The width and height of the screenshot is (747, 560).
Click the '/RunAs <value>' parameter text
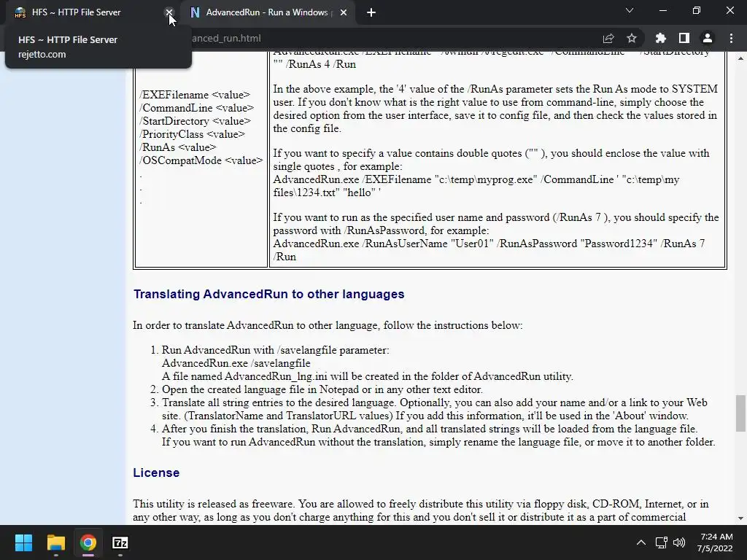[x=178, y=147]
